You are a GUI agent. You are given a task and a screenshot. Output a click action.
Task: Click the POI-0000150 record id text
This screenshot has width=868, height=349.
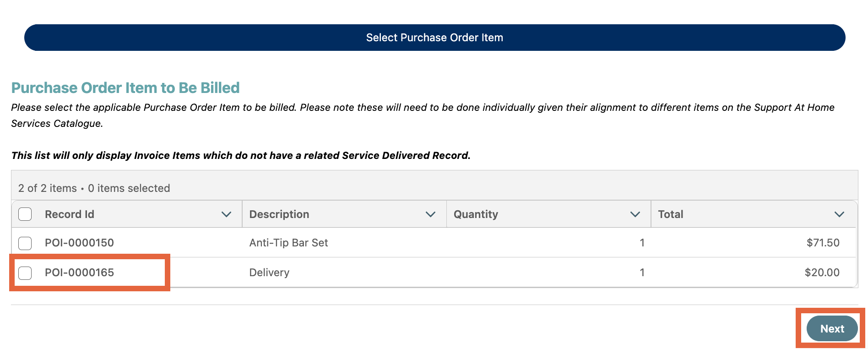(79, 243)
